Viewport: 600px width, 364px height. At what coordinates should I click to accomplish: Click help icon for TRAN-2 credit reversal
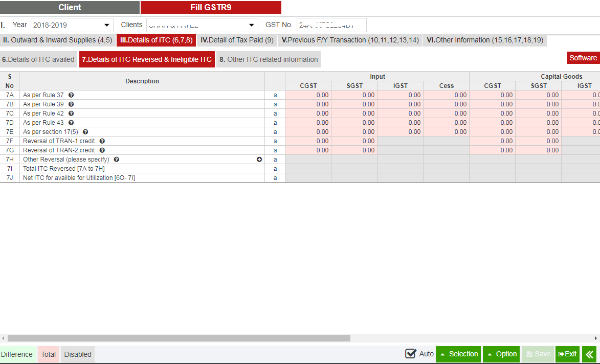[102, 150]
